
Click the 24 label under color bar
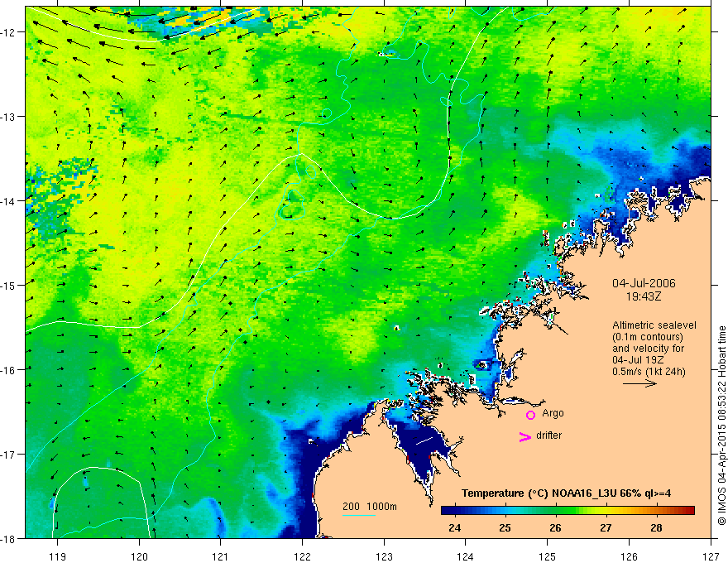pyautogui.click(x=455, y=527)
